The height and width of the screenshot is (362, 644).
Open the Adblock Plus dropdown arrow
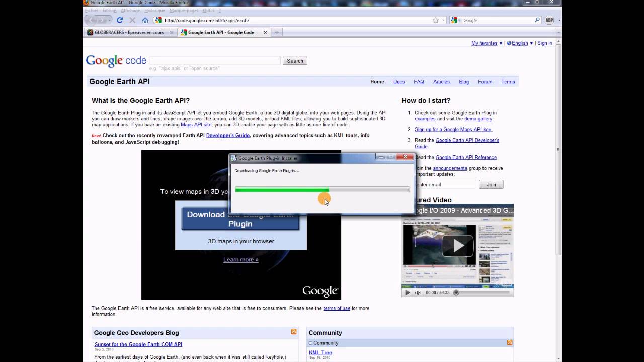click(559, 21)
